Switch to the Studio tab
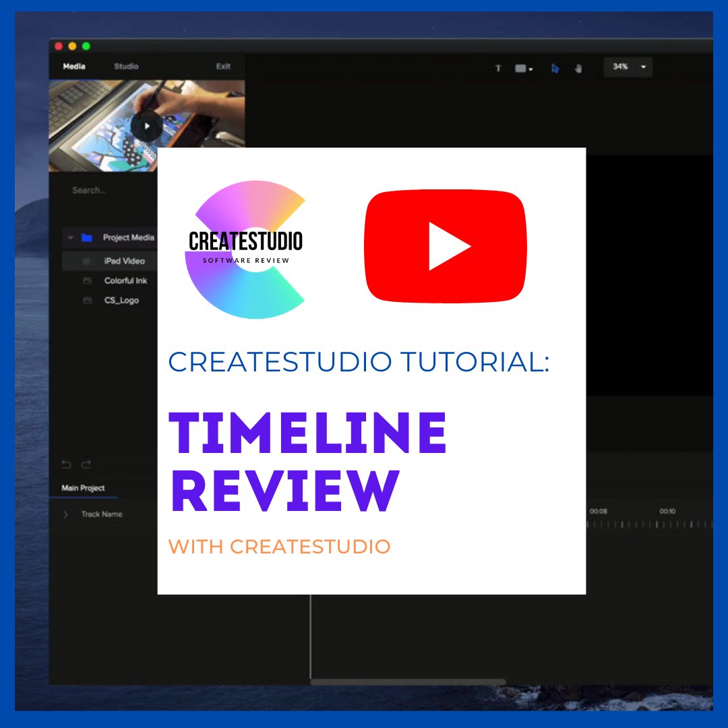Screen dimensions: 728x728 point(126,66)
